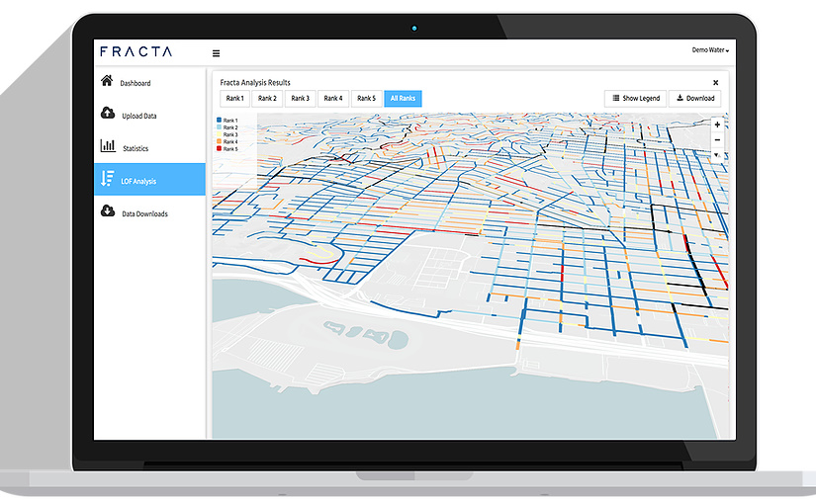816x504 pixels.
Task: Open the Demo Water account dropdown
Action: [x=710, y=50]
